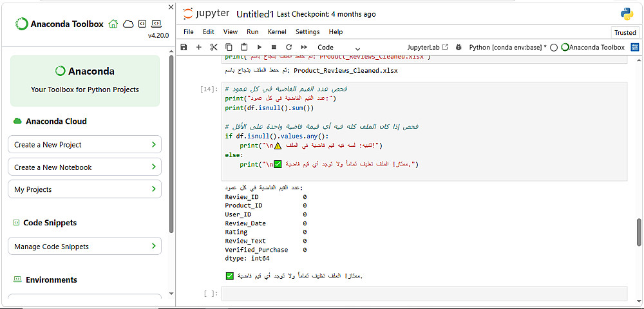Open the blue Anaconda Toolbox panel icon at far right
644x309 pixels.
pos(635,47)
